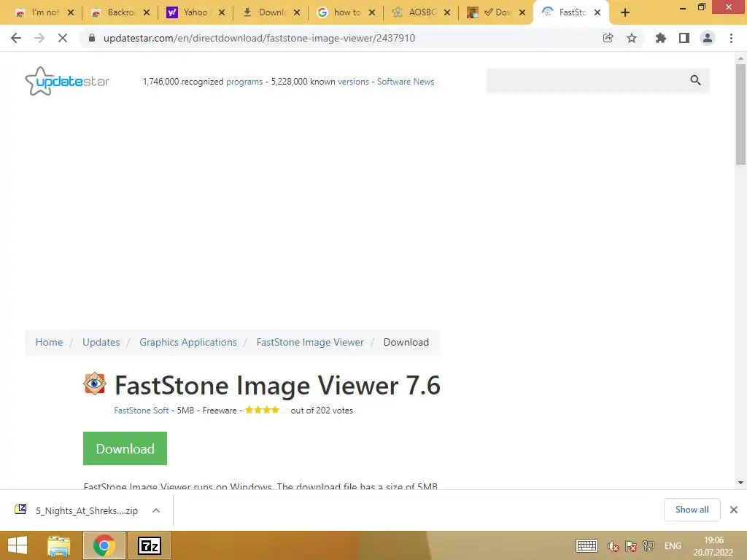
Task: Open Software News link
Action: click(406, 82)
